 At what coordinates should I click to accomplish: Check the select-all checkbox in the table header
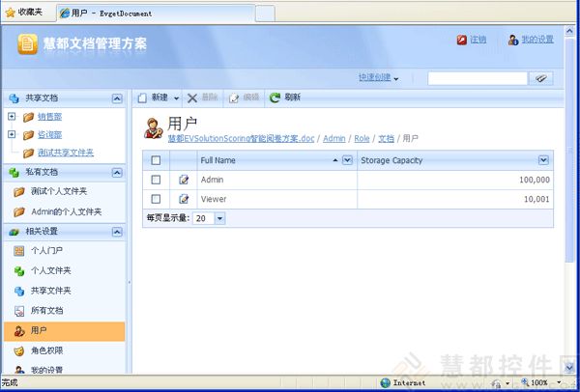pyautogui.click(x=156, y=160)
